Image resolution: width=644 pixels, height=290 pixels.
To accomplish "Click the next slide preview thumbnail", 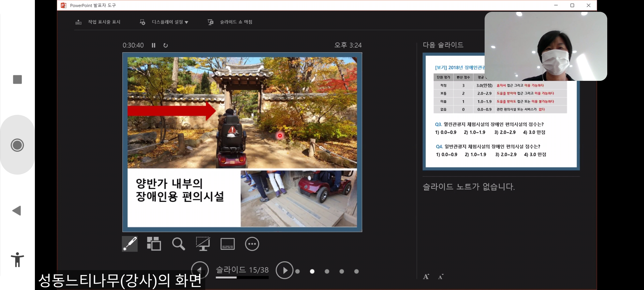I will point(501,111).
